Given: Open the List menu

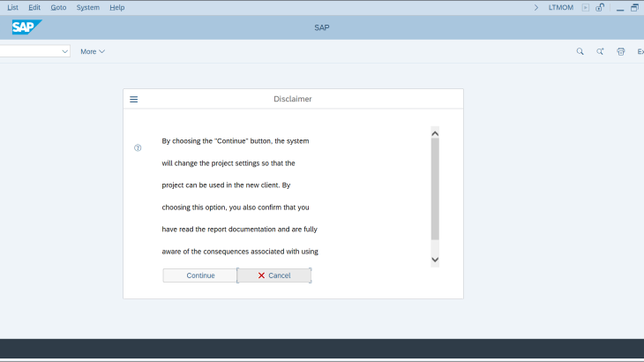Looking at the screenshot, I should click(x=12, y=7).
